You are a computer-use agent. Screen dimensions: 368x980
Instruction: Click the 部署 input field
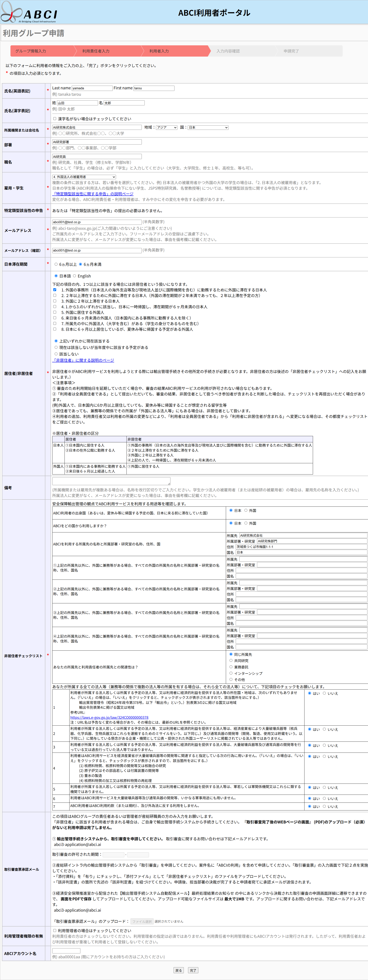[x=97, y=142]
